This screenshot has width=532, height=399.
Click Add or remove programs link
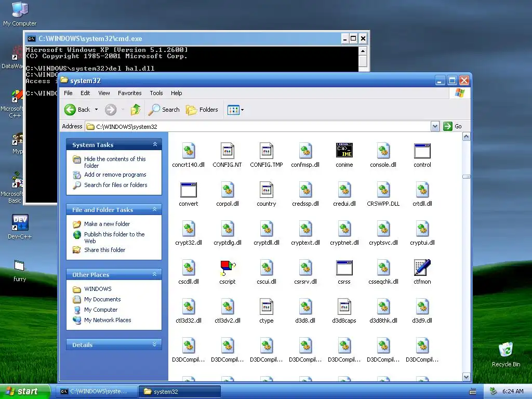[x=115, y=175]
